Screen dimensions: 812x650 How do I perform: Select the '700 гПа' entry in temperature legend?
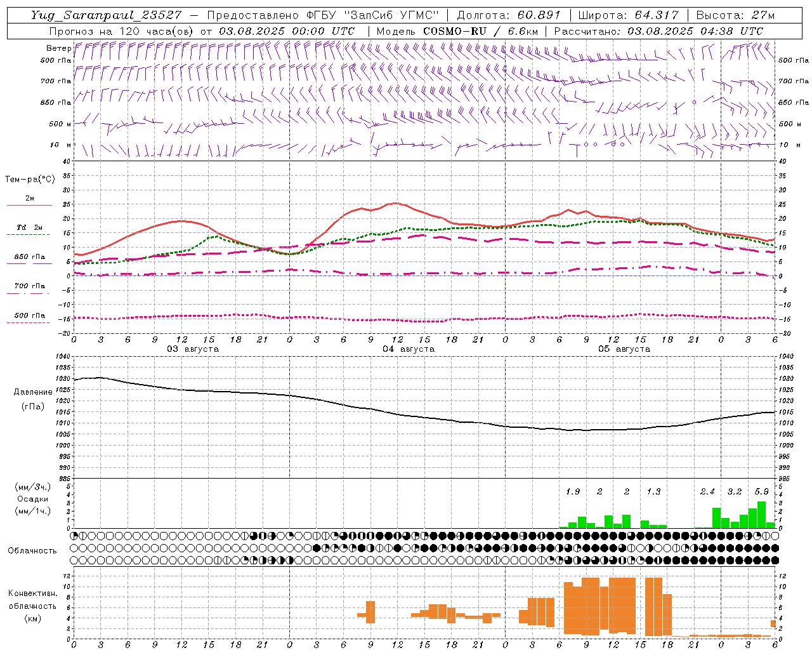pos(30,286)
